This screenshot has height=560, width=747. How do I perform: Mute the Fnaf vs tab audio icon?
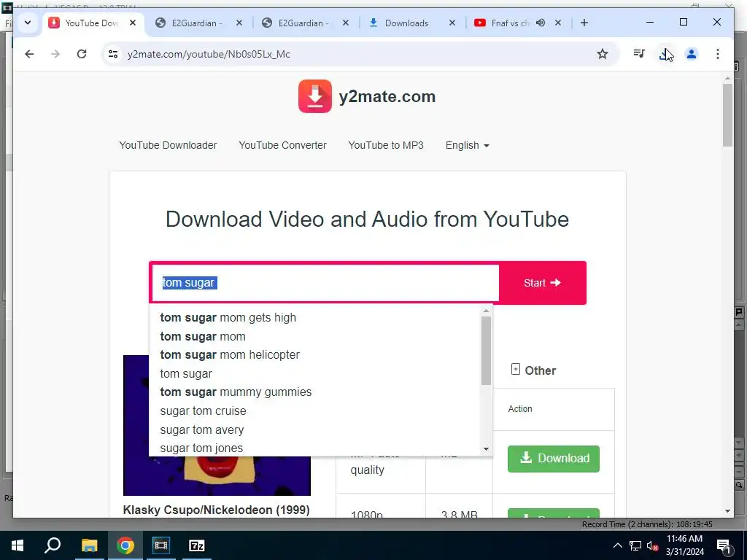pyautogui.click(x=541, y=23)
